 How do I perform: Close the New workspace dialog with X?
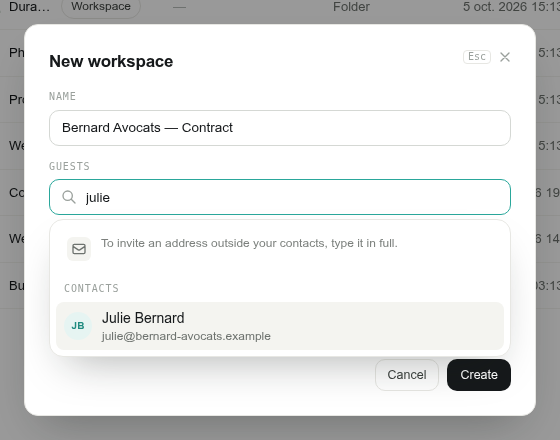coord(505,57)
